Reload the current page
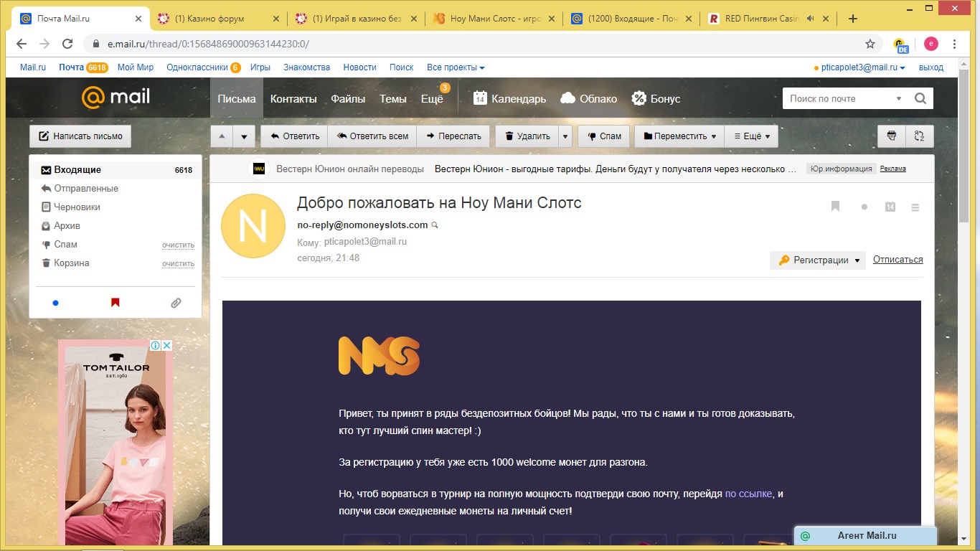Viewport: 980px width, 551px height. tap(67, 44)
